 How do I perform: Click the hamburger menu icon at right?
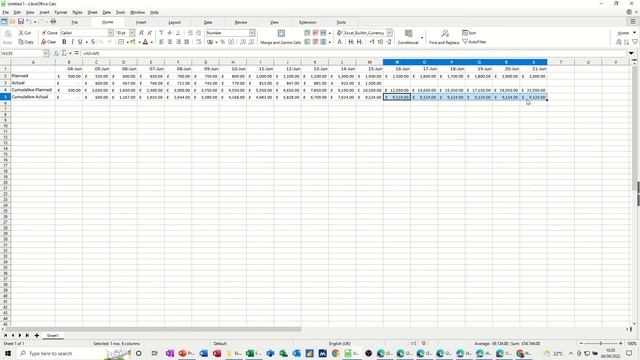[x=633, y=22]
